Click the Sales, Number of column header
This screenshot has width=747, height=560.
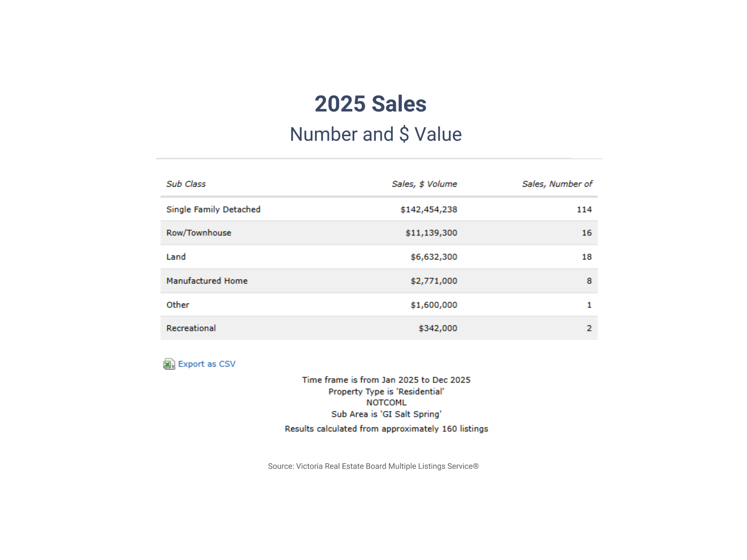557,184
